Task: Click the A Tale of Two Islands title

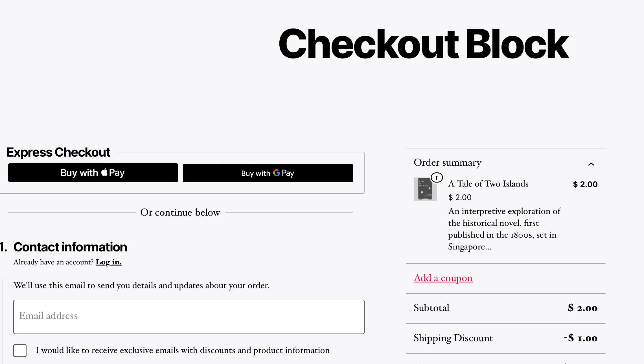Action: (x=488, y=184)
